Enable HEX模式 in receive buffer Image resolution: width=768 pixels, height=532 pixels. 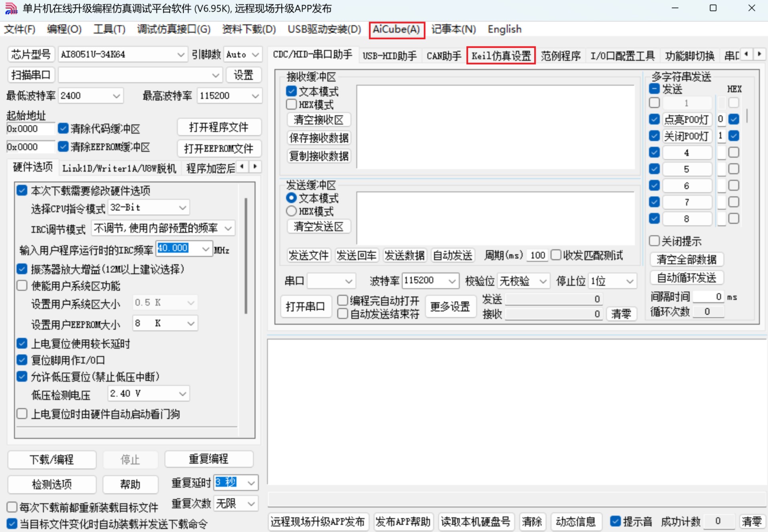pos(292,105)
